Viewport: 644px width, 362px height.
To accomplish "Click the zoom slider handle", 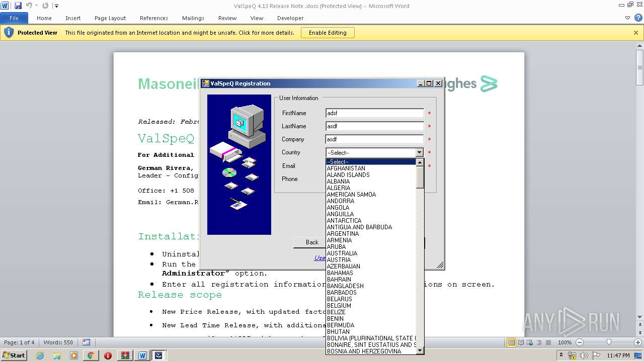I will click(609, 342).
